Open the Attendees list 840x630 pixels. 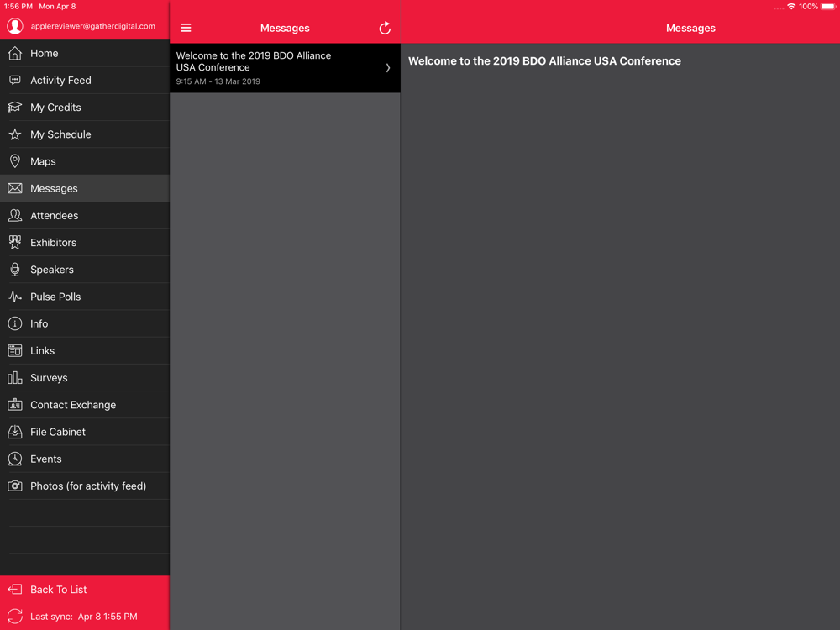(x=85, y=215)
